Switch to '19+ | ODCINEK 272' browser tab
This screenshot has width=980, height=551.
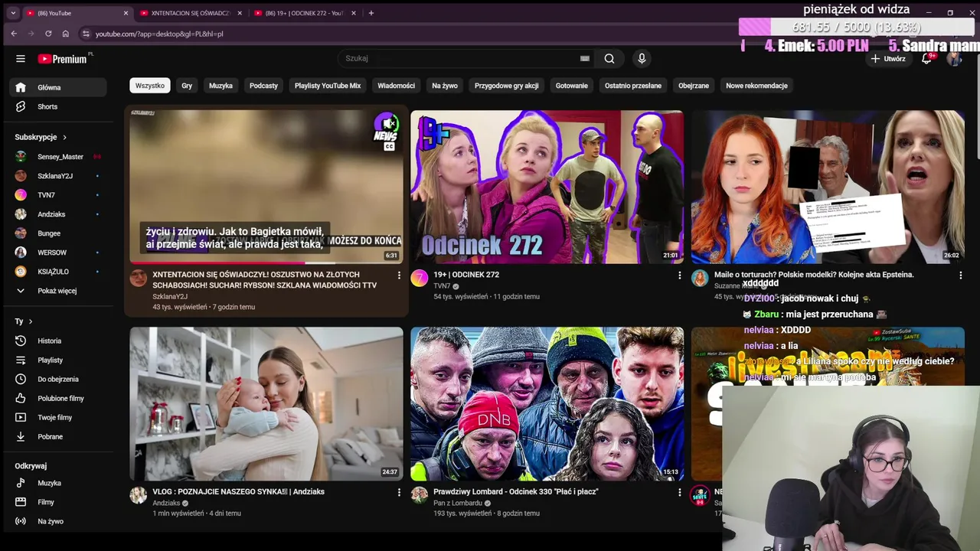coord(304,13)
